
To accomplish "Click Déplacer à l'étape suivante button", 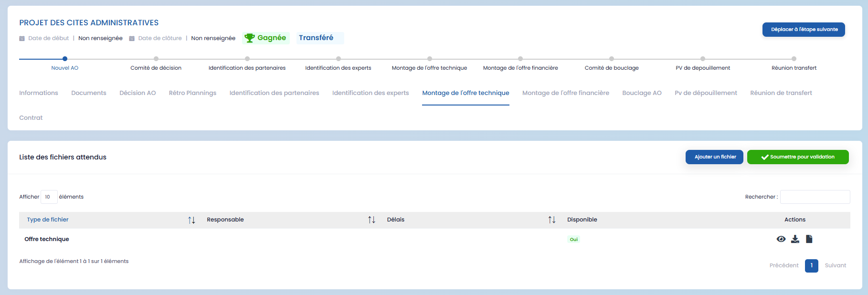I will pyautogui.click(x=804, y=30).
